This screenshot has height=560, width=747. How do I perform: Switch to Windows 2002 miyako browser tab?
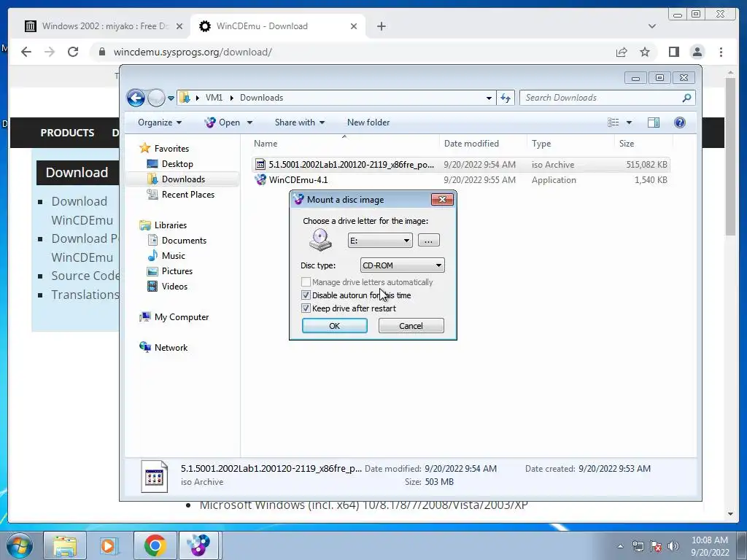click(104, 26)
